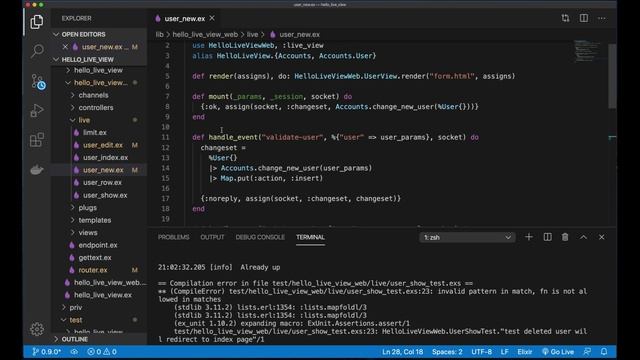
Task: Click the status bar feedback icon
Action: click(587, 352)
